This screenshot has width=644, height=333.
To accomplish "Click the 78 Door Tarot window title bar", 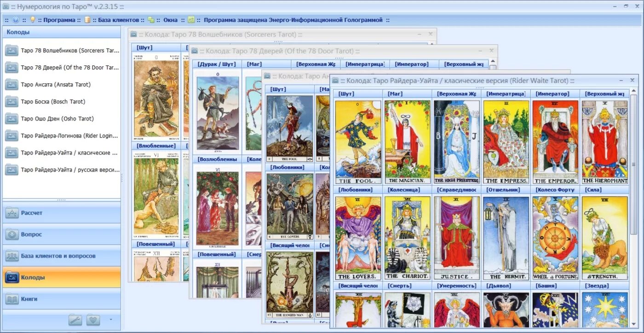I will [x=344, y=51].
